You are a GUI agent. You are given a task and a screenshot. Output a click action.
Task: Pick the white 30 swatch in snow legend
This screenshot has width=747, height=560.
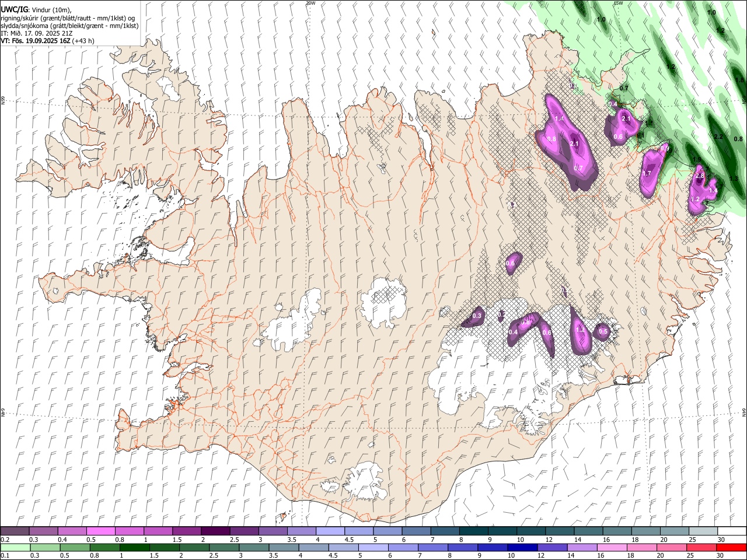click(732, 531)
